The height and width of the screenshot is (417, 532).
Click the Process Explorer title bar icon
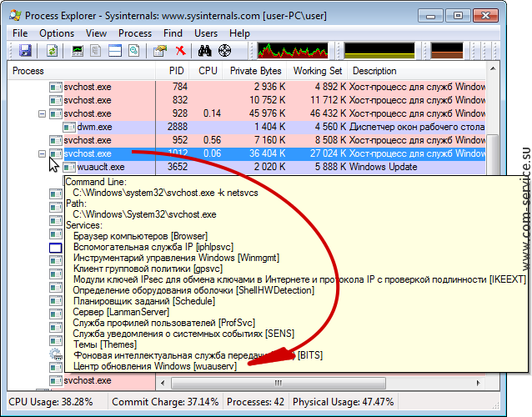(16, 15)
